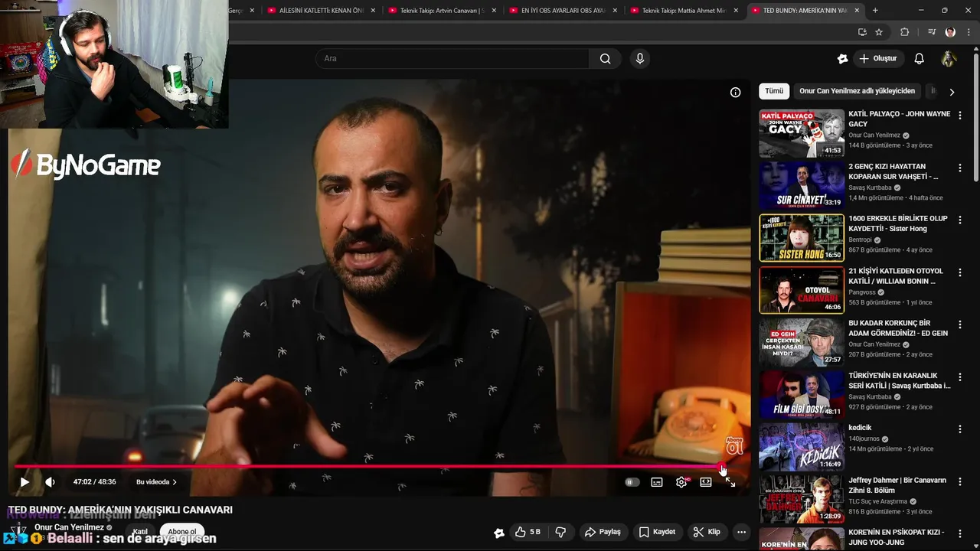
Task: Mute the video volume
Action: (50, 482)
